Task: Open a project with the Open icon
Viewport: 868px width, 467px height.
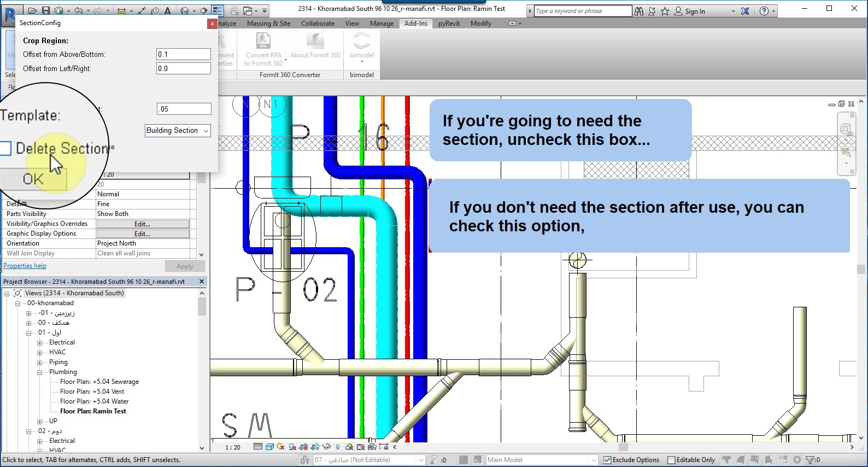Action: tap(33, 10)
